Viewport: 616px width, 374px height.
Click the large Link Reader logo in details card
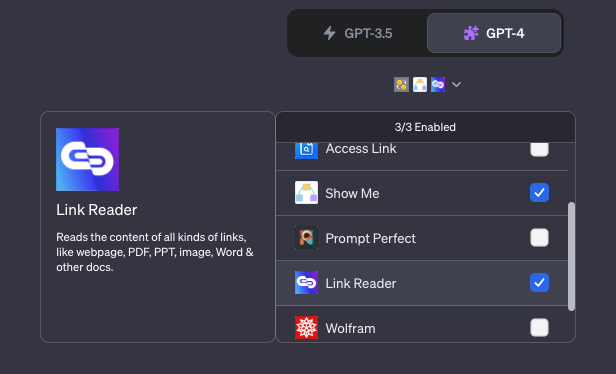point(87,160)
